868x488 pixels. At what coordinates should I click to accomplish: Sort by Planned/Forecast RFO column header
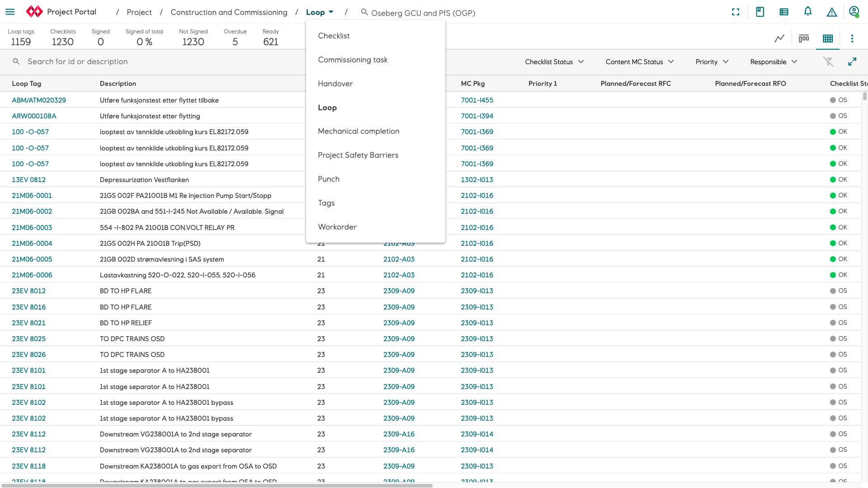(750, 84)
